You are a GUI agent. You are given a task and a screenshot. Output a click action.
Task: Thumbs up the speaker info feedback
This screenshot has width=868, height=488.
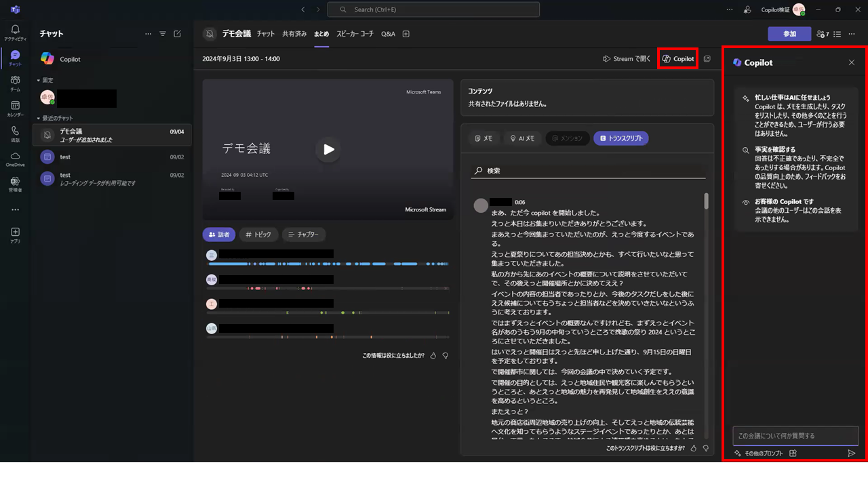[433, 355]
